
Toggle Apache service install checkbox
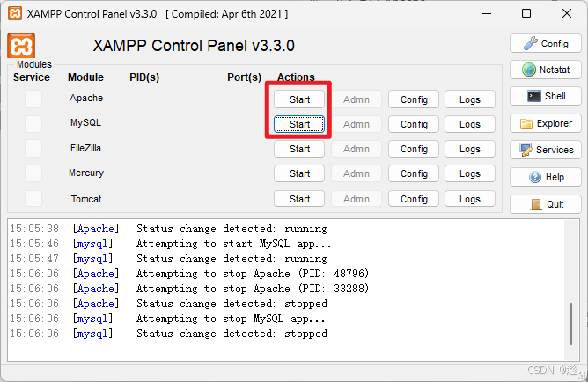click(33, 99)
